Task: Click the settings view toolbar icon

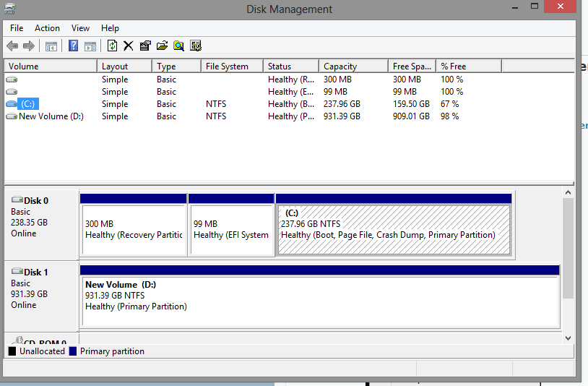Action: pyautogui.click(x=195, y=46)
